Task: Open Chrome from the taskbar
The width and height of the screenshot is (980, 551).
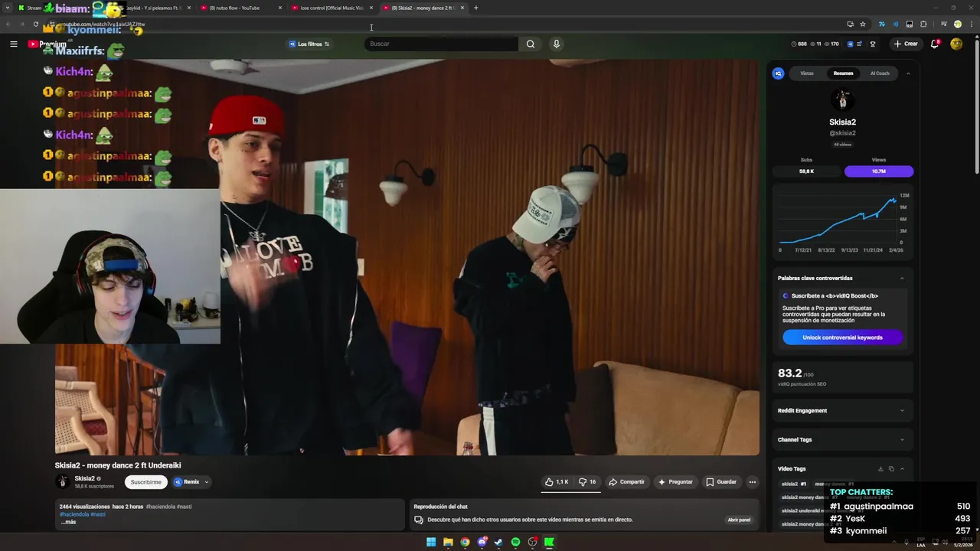Action: click(465, 542)
